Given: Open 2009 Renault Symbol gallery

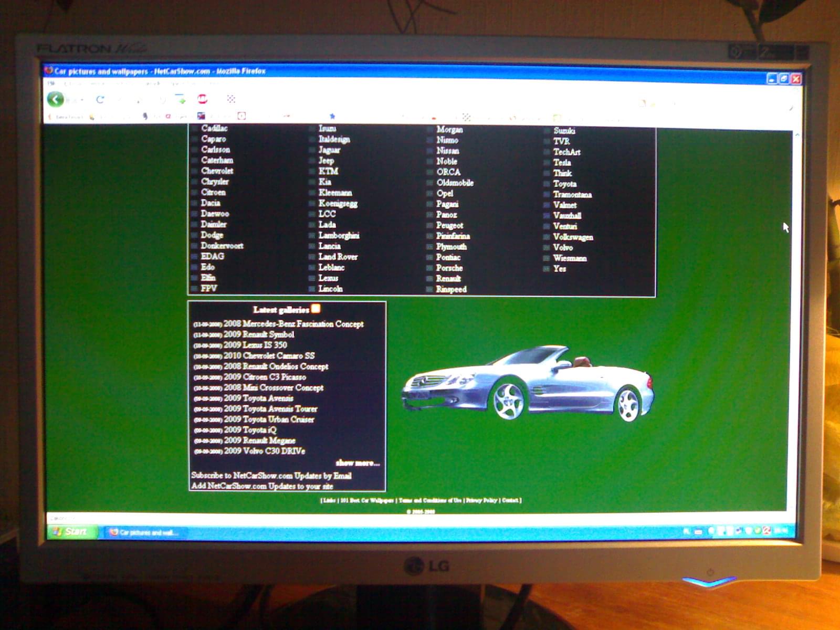Looking at the screenshot, I should 259,334.
